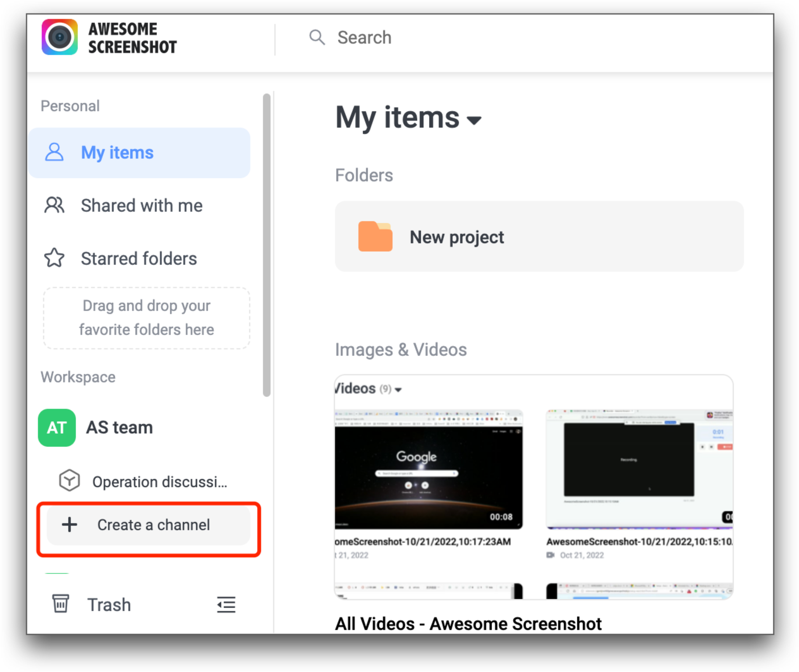The image size is (799, 672).
Task: Click Create a channel button
Action: [148, 525]
